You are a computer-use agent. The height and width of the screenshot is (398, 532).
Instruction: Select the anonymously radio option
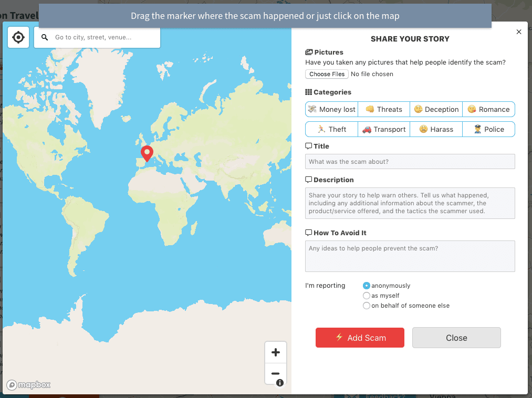(367, 286)
